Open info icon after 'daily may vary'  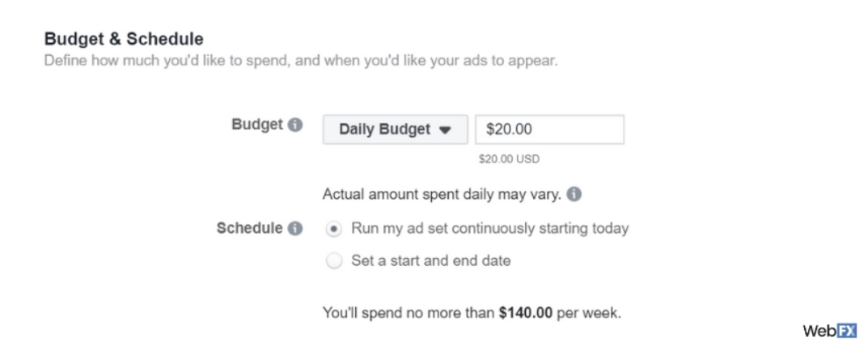[x=574, y=195]
